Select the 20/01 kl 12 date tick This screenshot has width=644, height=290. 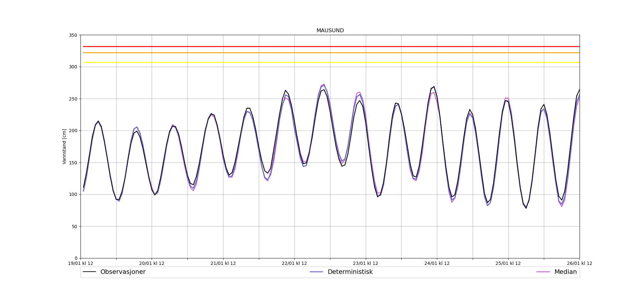[152, 264]
